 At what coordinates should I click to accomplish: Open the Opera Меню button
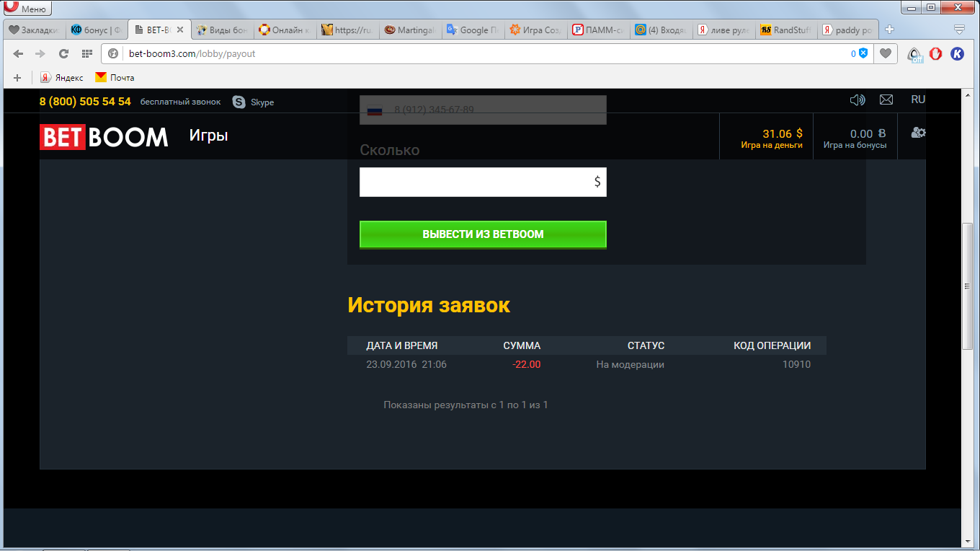coord(26,8)
